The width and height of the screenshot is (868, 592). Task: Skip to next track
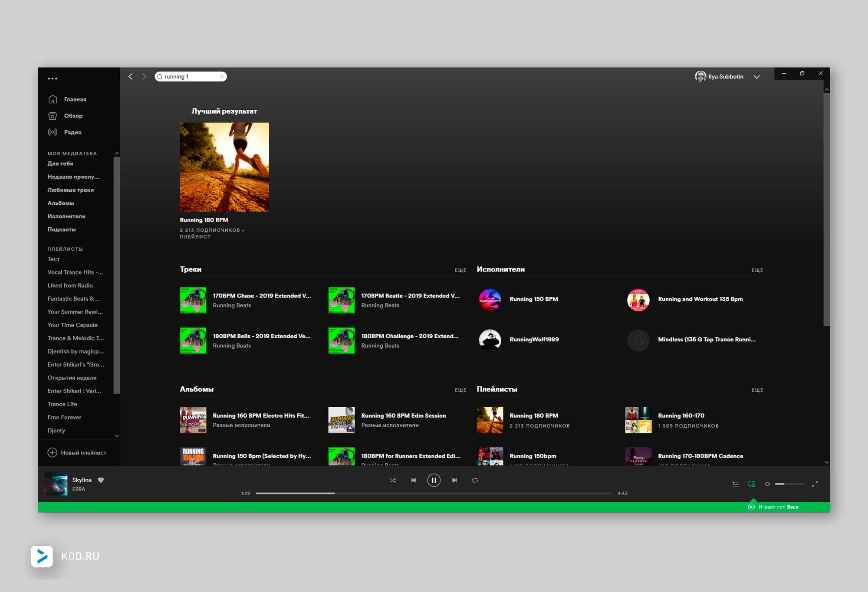(454, 481)
